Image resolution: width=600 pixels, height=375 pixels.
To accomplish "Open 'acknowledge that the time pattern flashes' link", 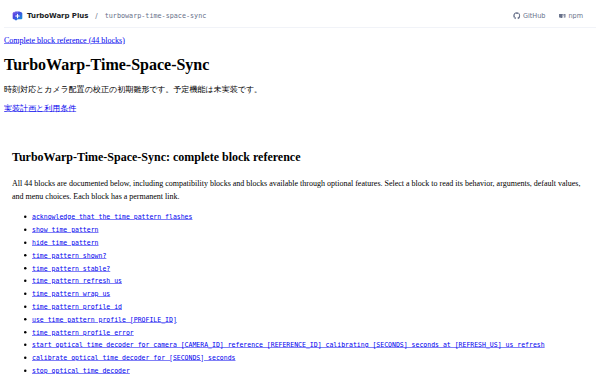I will (112, 217).
